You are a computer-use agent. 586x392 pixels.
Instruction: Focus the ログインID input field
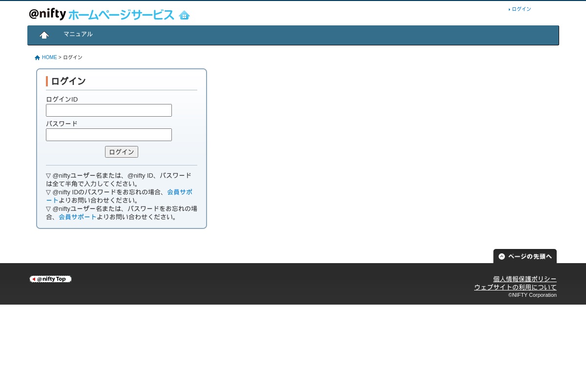click(109, 110)
